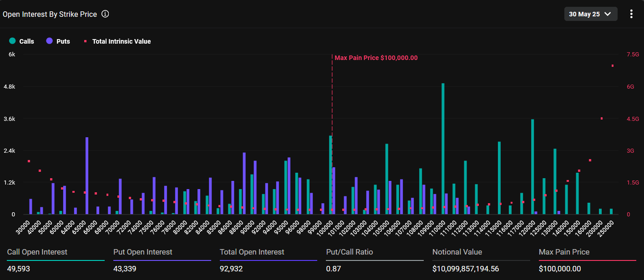This screenshot has width=644, height=280.
Task: Click the Calls bar at 130000 strike
Action: (555, 181)
